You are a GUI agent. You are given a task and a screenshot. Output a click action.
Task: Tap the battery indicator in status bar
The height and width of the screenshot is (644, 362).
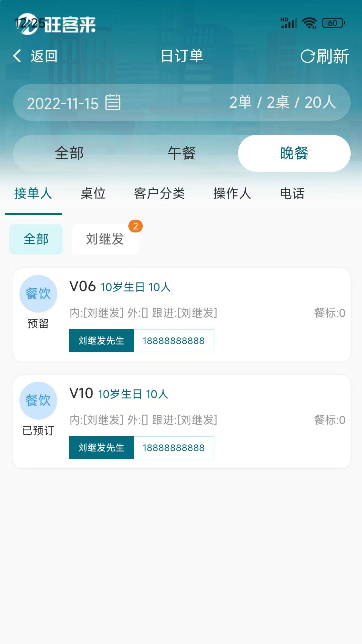pos(333,23)
